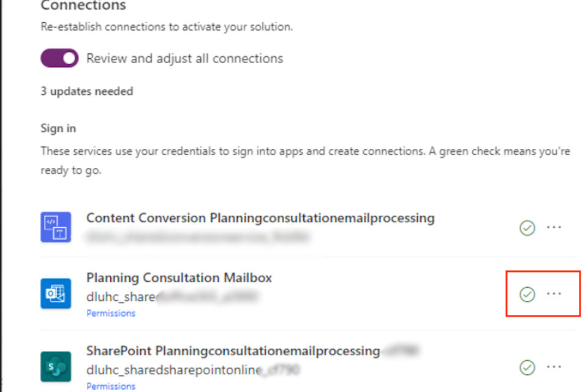Open Permissions link under Planning Consultation Mailbox

coord(111,313)
